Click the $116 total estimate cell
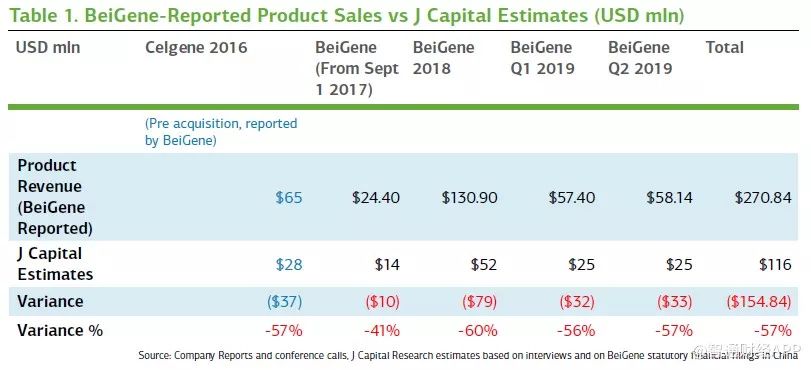The image size is (811, 370). [x=775, y=264]
